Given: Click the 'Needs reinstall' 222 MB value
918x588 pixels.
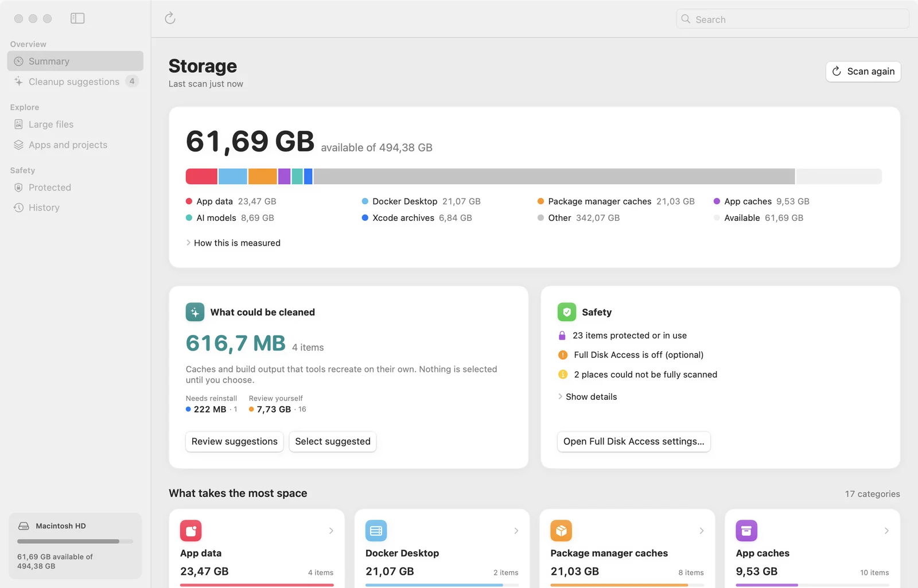Looking at the screenshot, I should click(x=210, y=410).
